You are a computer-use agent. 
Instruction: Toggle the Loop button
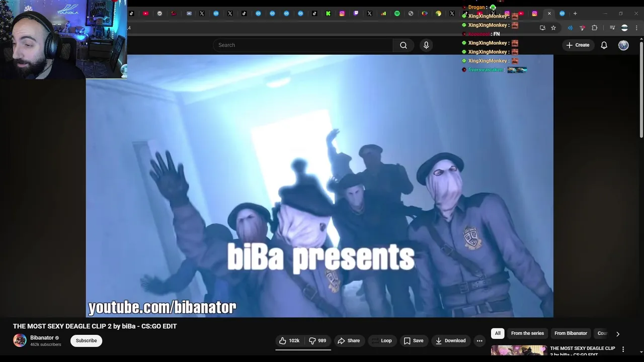[x=382, y=341]
